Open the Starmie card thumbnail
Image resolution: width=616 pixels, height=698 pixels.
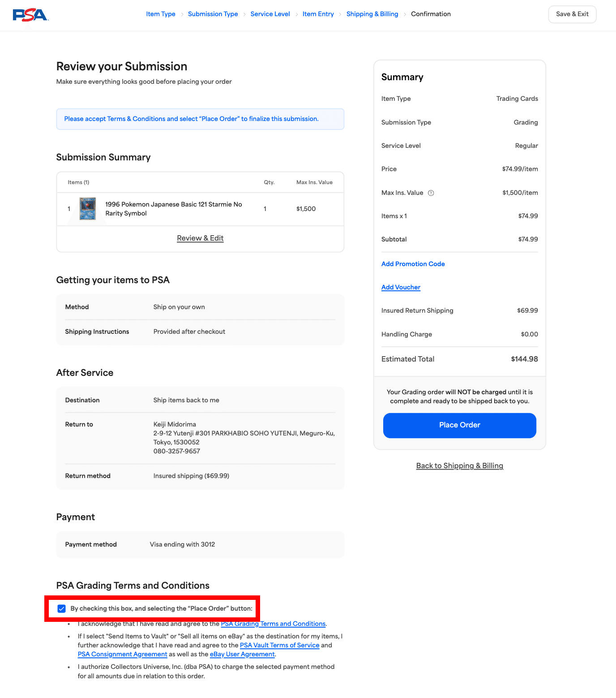pos(88,209)
